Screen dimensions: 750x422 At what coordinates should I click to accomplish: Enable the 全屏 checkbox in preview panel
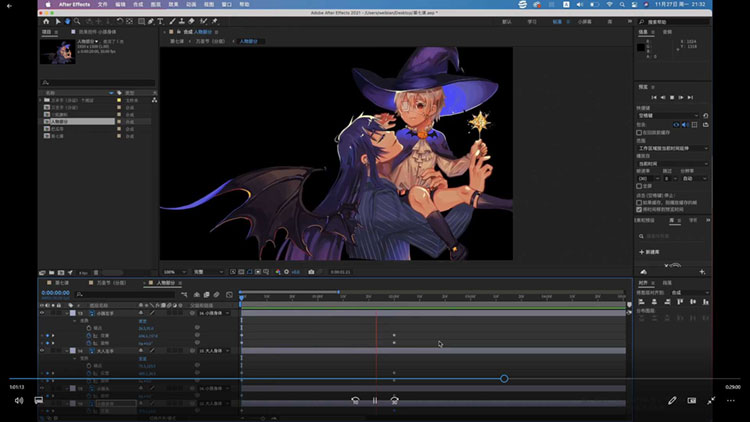(x=641, y=185)
